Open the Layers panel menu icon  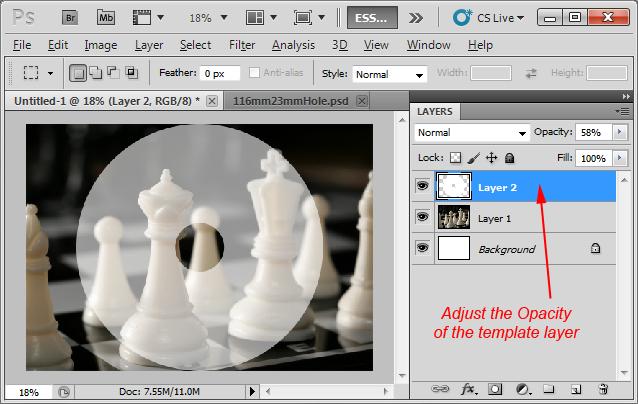pos(623,111)
